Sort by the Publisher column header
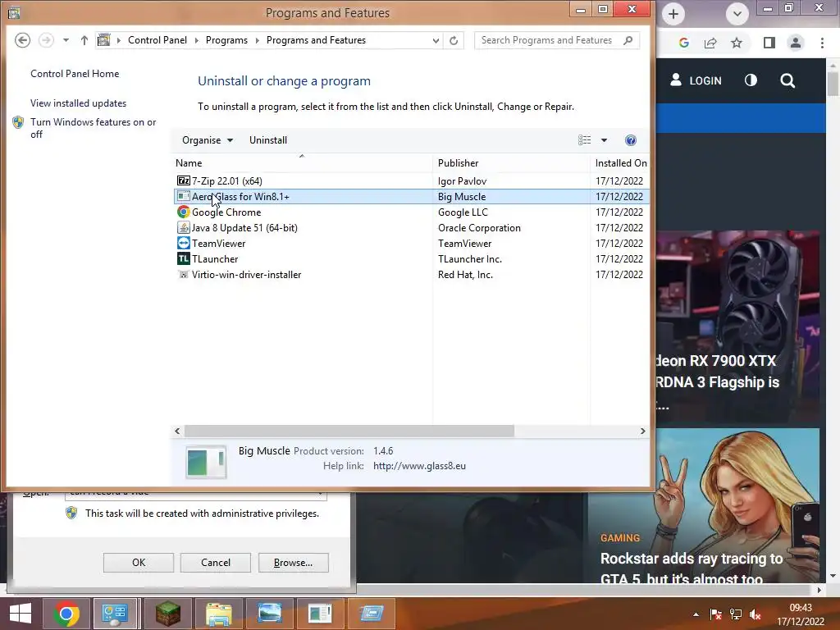 pyautogui.click(x=511, y=163)
